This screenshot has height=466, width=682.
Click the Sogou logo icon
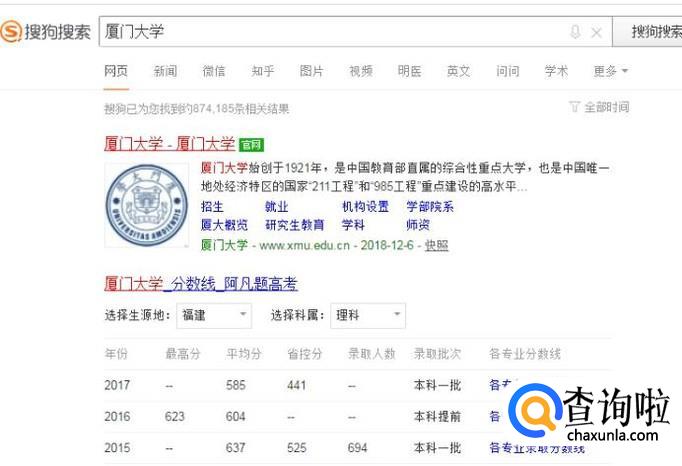(11, 31)
